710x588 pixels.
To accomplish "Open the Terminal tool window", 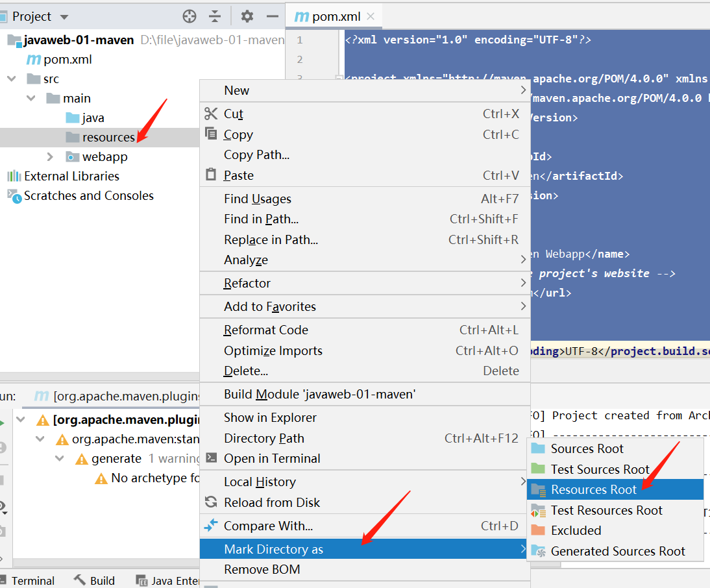I will tap(27, 581).
